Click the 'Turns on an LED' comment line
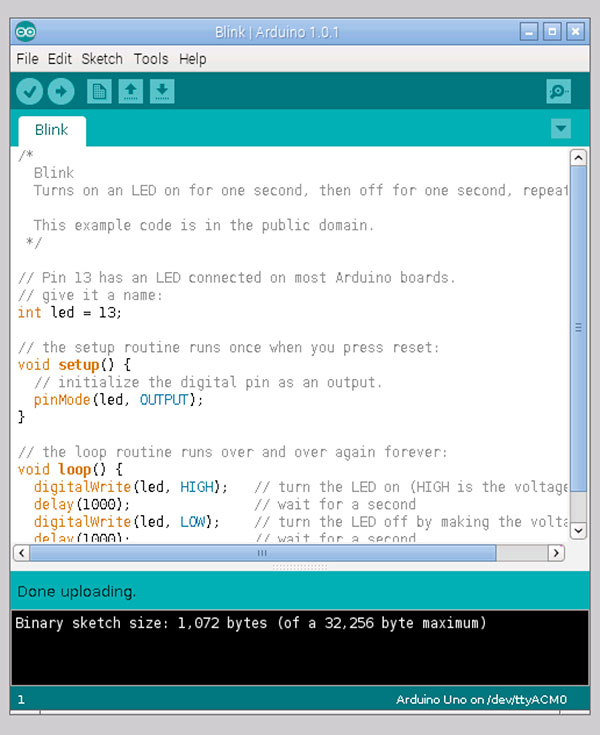 pyautogui.click(x=300, y=191)
